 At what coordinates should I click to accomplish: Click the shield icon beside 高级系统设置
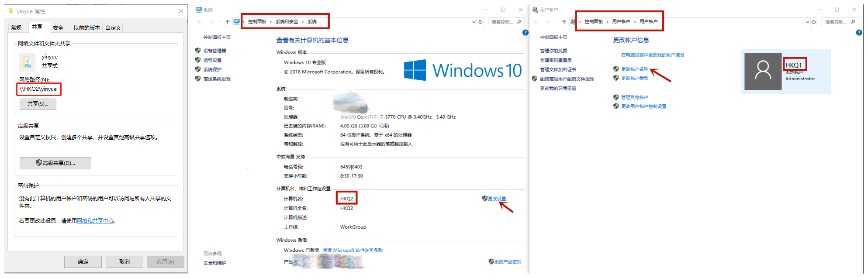pyautogui.click(x=198, y=79)
